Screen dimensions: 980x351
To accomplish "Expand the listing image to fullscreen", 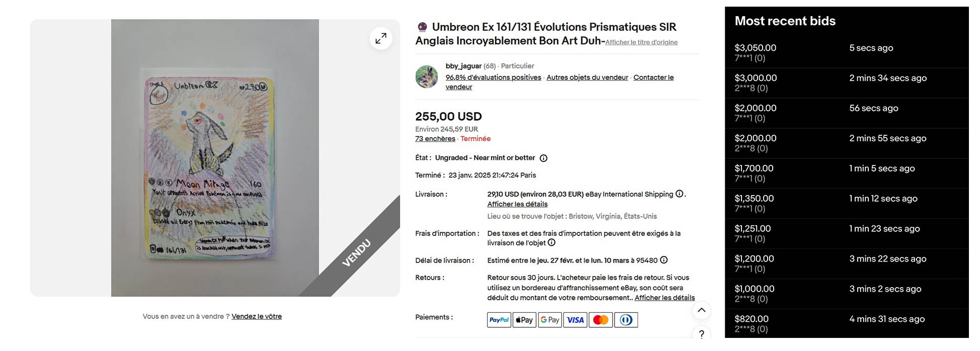I will click(381, 38).
